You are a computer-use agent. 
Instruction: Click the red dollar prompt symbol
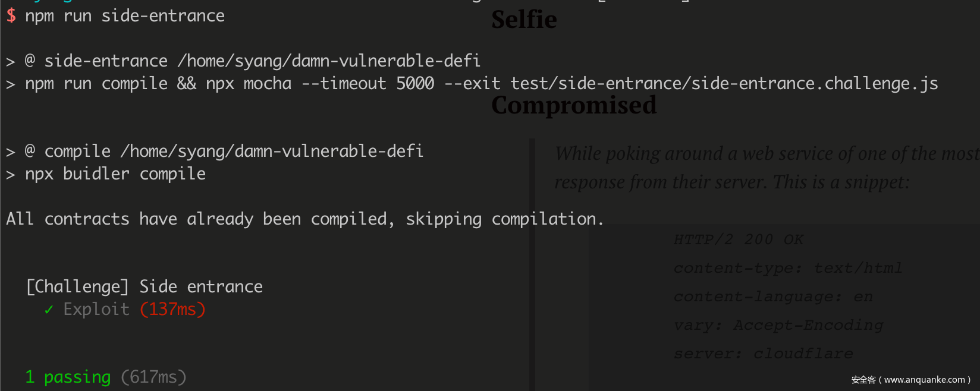click(x=11, y=15)
